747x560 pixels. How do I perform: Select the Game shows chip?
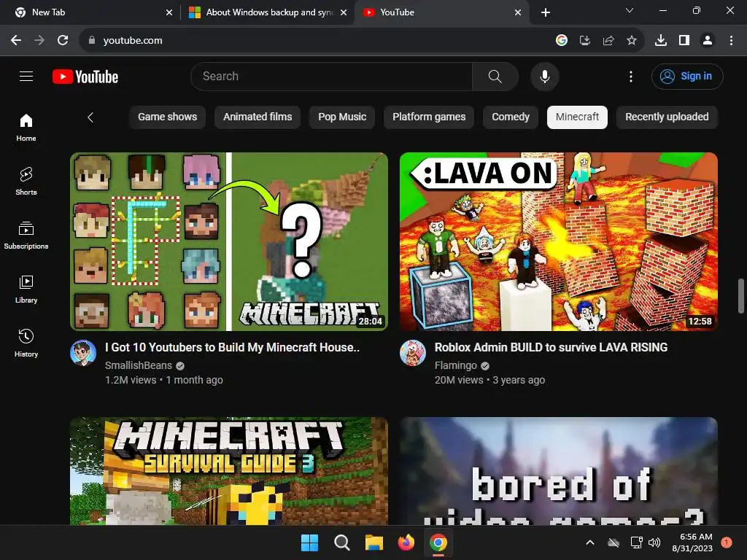(167, 117)
